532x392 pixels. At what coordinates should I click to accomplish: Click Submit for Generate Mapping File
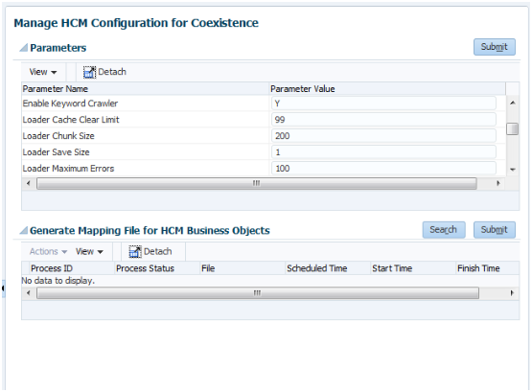coord(495,230)
